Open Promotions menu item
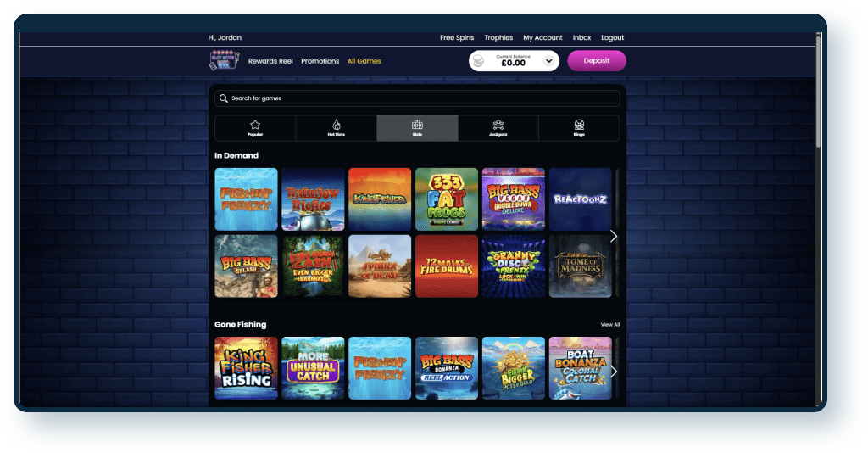Viewport: 868px width, 453px height. click(x=320, y=61)
